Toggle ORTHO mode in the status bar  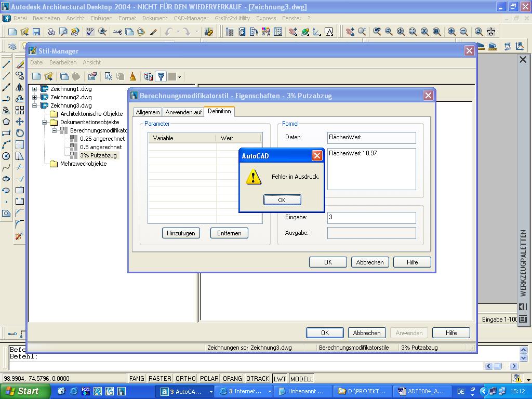tap(185, 379)
